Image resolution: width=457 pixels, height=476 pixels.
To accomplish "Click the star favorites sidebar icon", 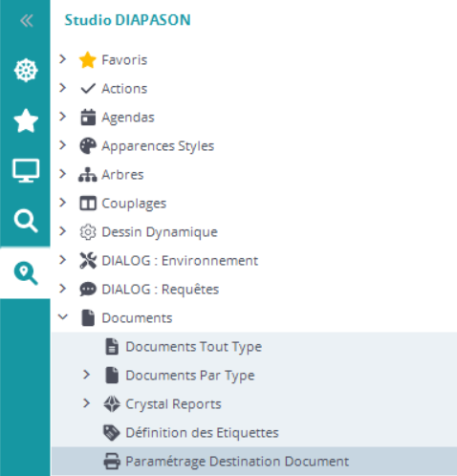I will point(26,120).
